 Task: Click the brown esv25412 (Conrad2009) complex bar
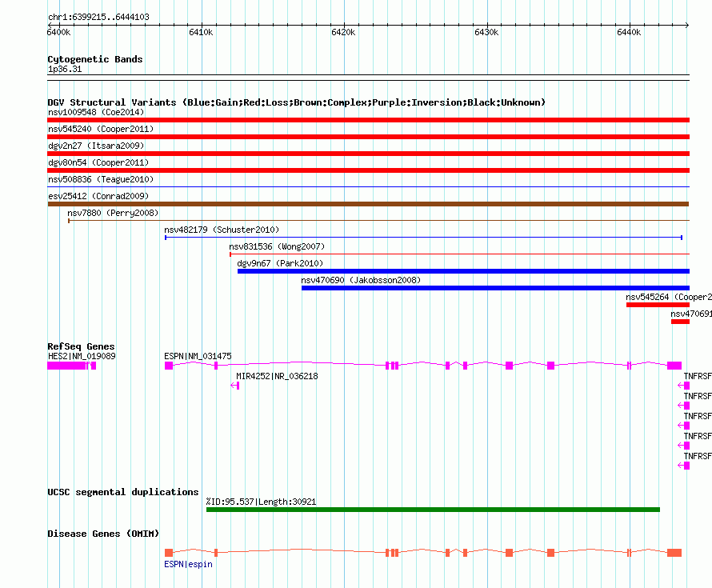pos(368,204)
